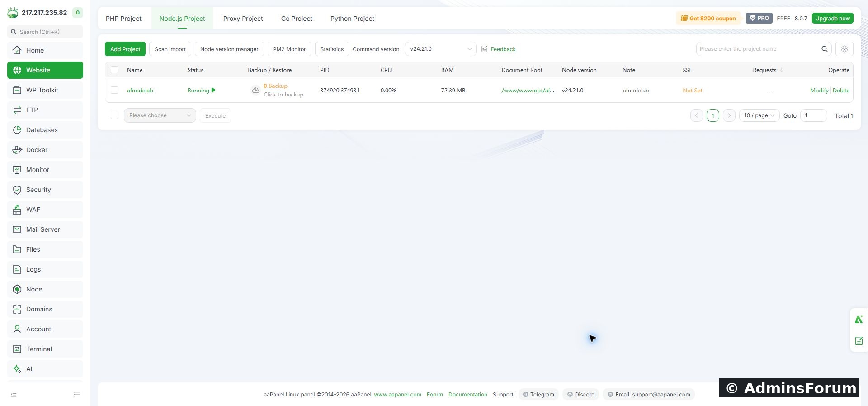Tick the afnodelab row checkbox
The height and width of the screenshot is (406, 868).
(114, 90)
